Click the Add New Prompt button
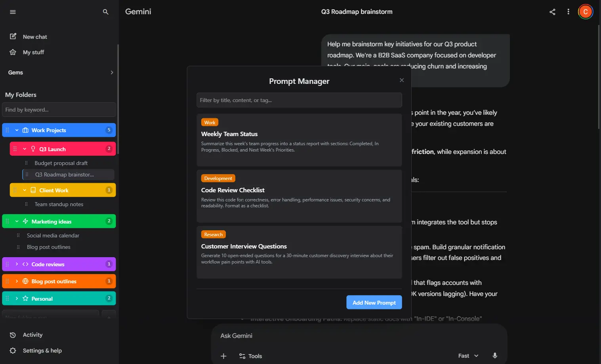The width and height of the screenshot is (601, 364). pyautogui.click(x=374, y=302)
